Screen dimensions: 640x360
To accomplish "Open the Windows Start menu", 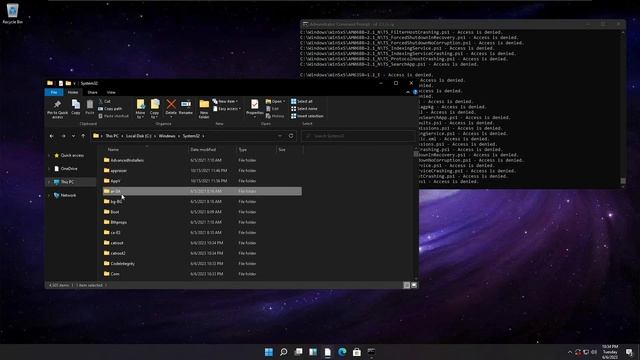I will (x=269, y=352).
